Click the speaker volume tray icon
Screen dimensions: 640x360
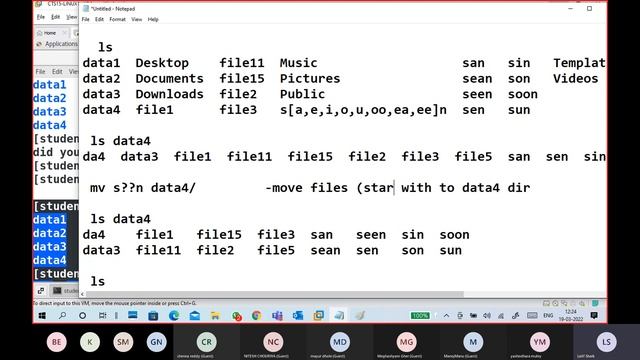(487, 316)
